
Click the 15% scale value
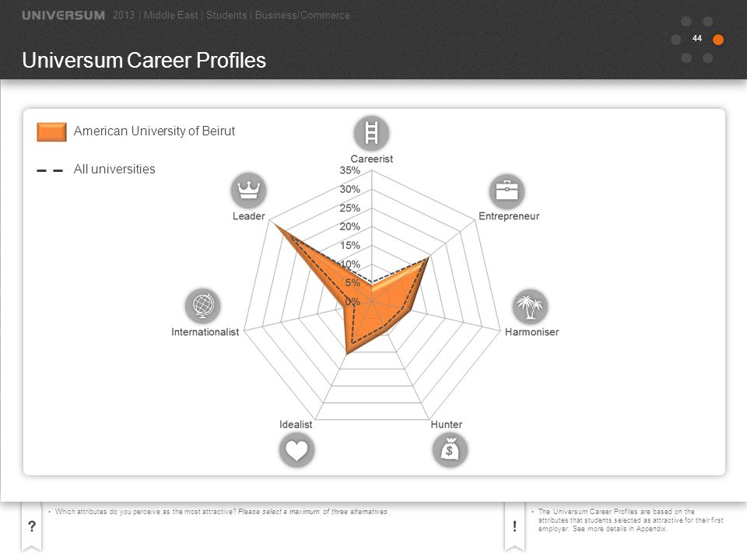coord(349,245)
